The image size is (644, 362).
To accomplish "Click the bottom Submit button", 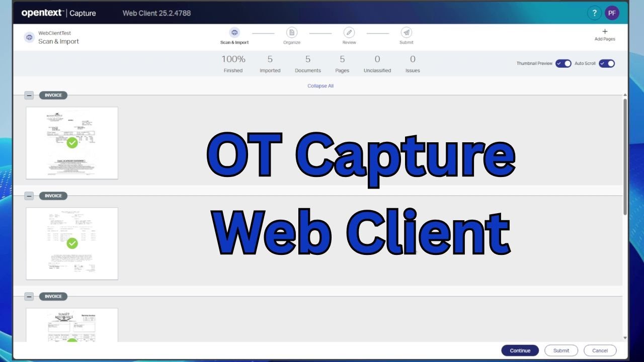I will (x=561, y=350).
